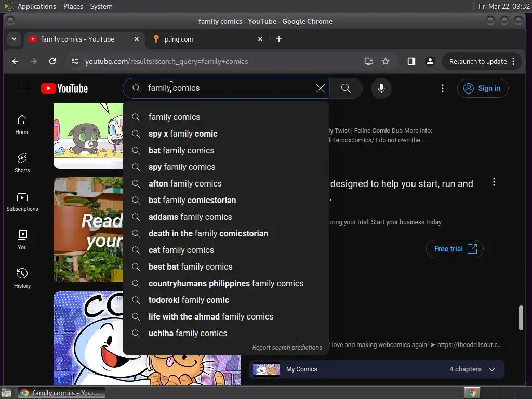Choose the suggestion 'todoroki family comic'
Viewport: 532px width, 399px height.
tap(226, 300)
